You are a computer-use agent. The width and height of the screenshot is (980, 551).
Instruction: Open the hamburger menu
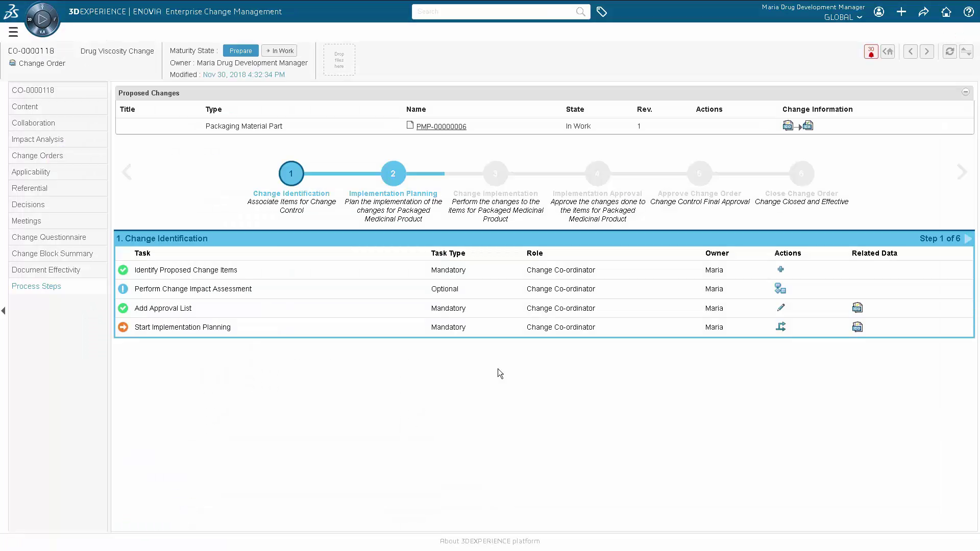click(13, 32)
